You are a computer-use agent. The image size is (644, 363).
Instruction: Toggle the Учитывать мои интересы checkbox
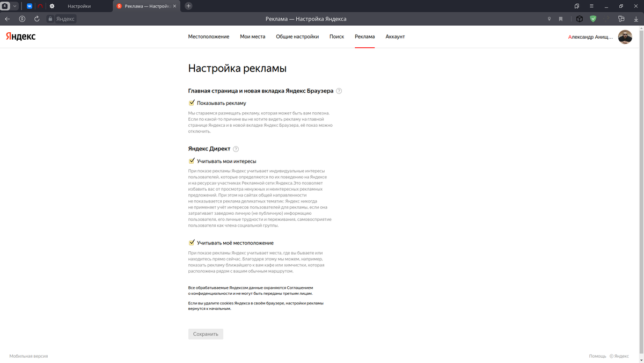point(192,161)
